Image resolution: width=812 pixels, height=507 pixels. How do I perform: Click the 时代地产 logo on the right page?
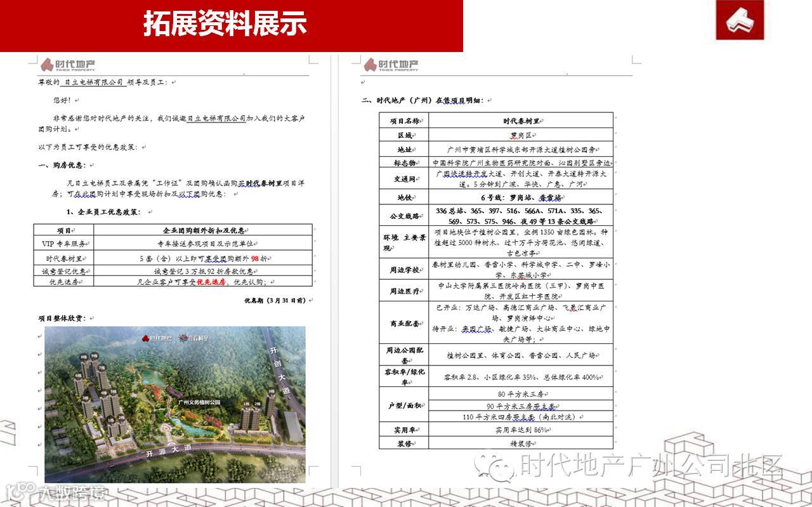click(391, 65)
